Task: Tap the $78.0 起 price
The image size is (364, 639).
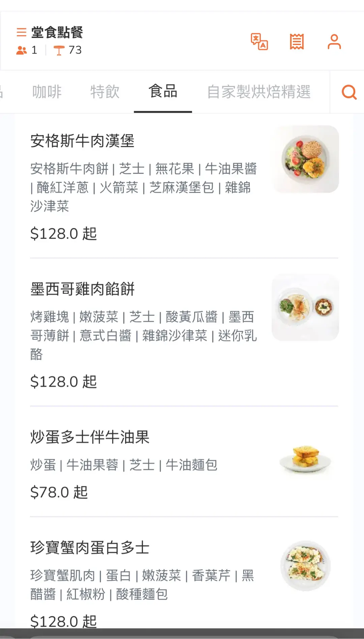Action: [x=59, y=492]
